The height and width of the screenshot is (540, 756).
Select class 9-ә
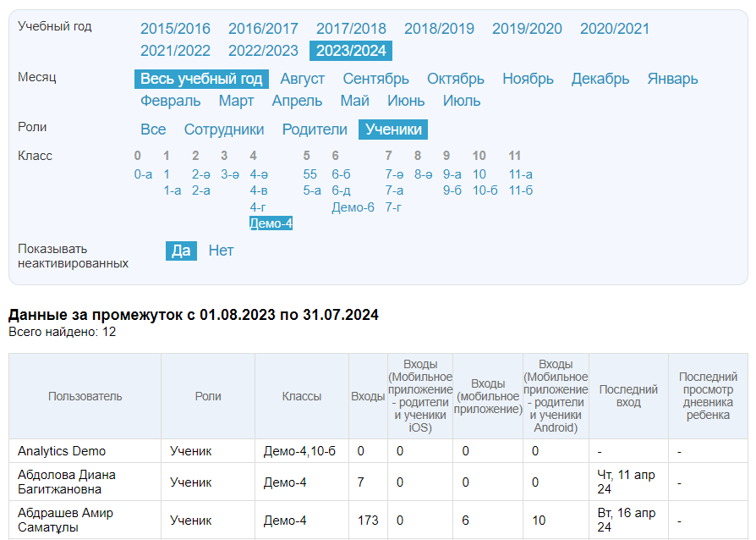click(452, 174)
